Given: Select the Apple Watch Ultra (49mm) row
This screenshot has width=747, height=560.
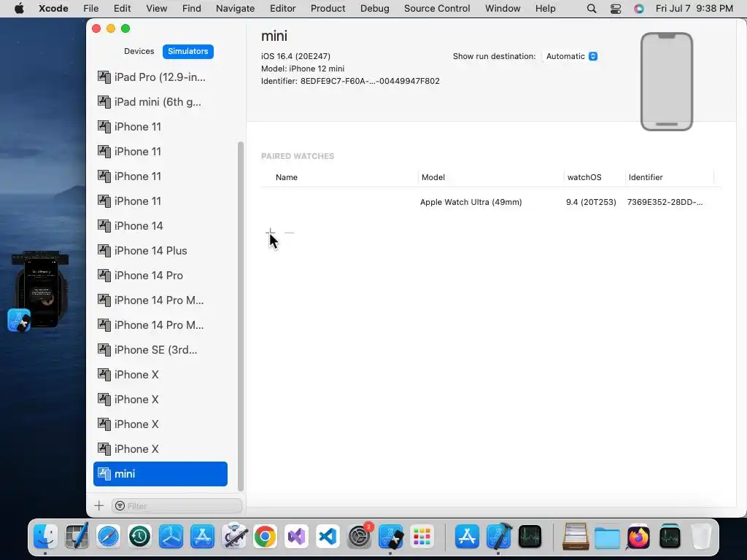Looking at the screenshot, I should (490, 202).
